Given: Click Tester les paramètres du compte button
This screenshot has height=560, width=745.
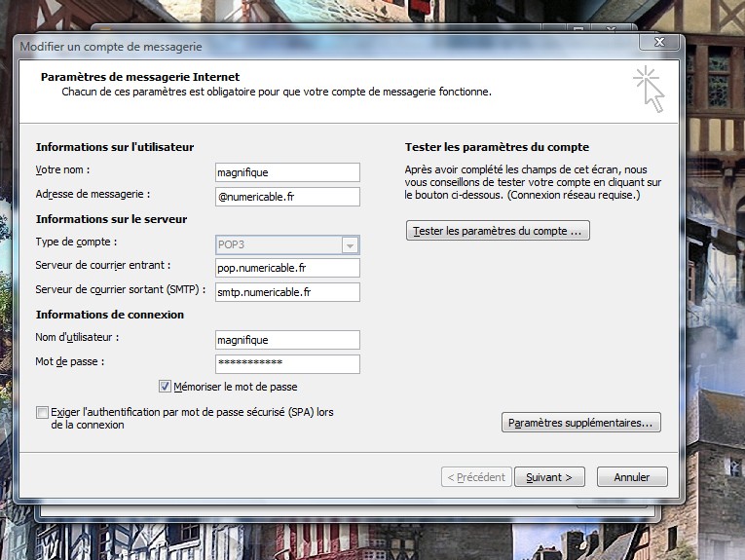Looking at the screenshot, I should coord(498,231).
